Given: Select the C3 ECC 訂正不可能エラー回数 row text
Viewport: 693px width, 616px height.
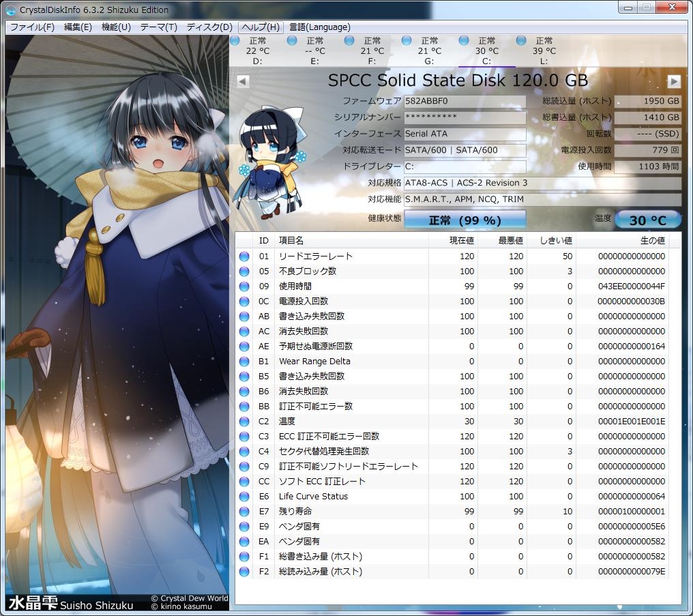Looking at the screenshot, I should [x=329, y=437].
